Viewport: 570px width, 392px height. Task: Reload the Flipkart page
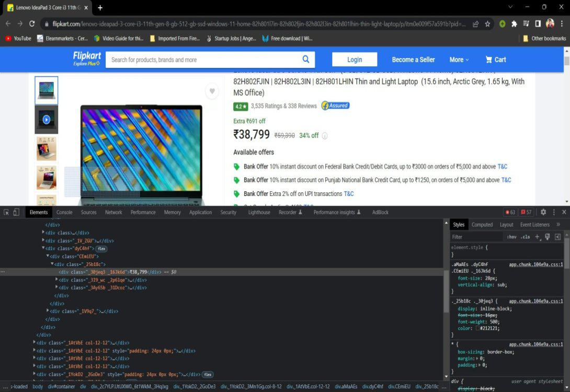tap(32, 24)
